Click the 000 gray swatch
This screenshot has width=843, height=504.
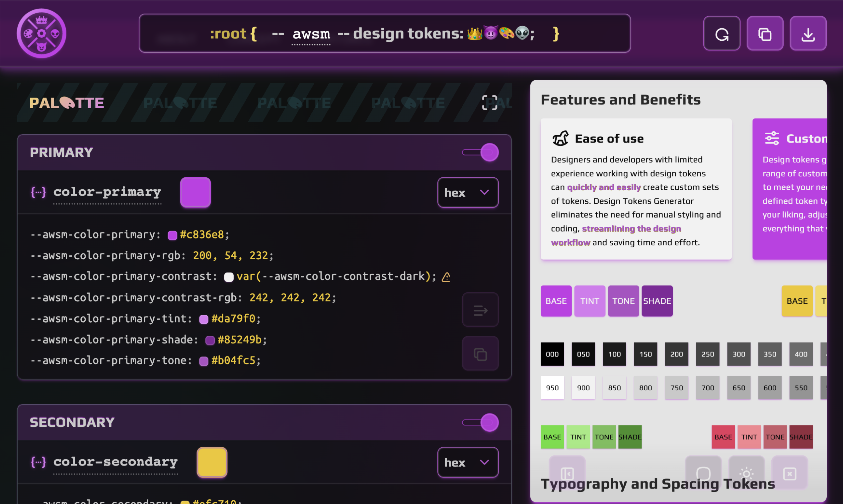(552, 354)
